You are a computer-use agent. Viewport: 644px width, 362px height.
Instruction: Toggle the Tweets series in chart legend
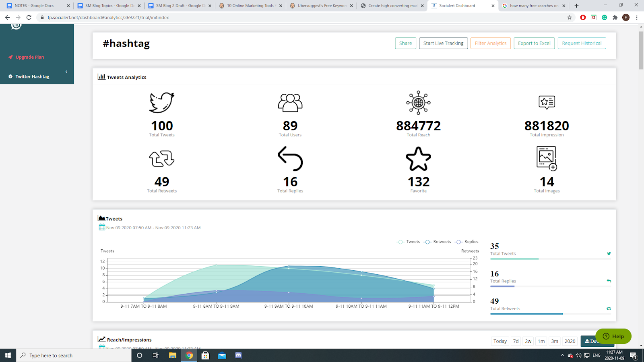(409, 242)
